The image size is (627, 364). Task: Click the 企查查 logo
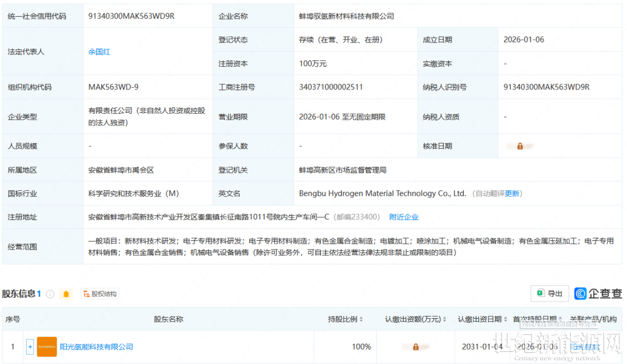pos(598,294)
